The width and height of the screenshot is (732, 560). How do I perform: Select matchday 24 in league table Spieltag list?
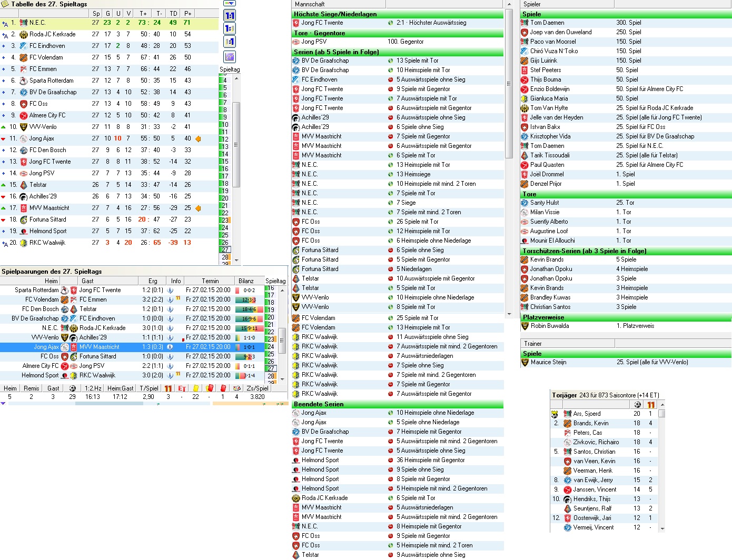coord(225,228)
